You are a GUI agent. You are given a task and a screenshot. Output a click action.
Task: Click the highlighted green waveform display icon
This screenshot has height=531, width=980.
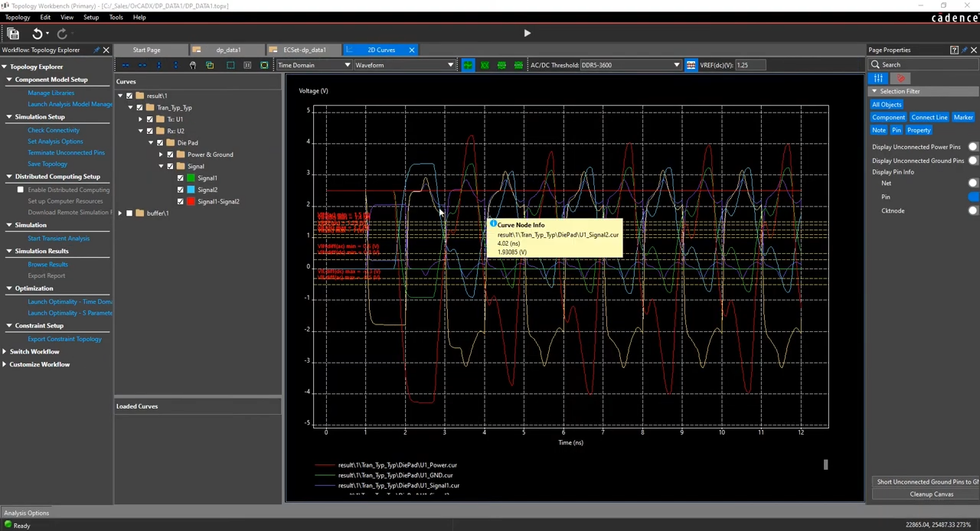tap(467, 65)
